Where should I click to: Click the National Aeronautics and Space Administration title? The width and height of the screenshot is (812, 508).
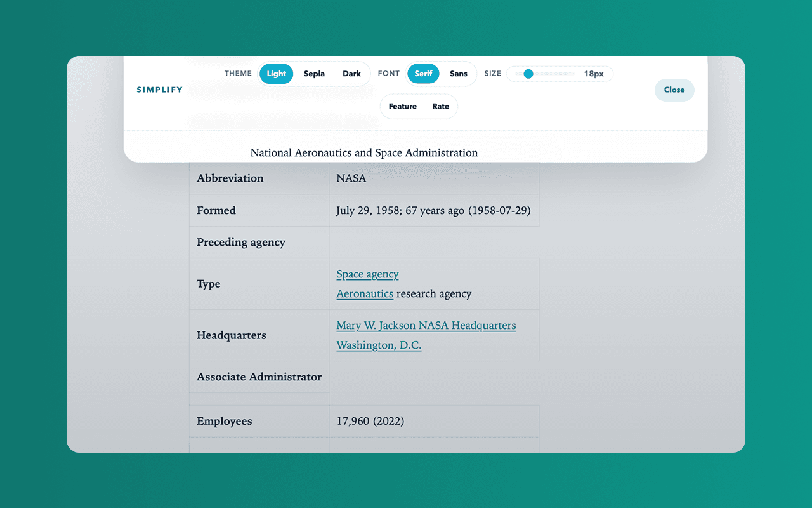click(363, 153)
